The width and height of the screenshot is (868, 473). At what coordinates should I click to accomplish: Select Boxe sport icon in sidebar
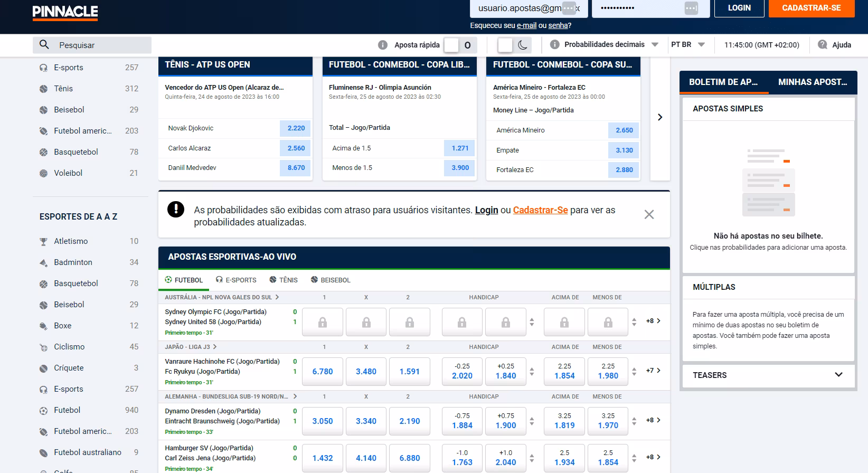43,326
